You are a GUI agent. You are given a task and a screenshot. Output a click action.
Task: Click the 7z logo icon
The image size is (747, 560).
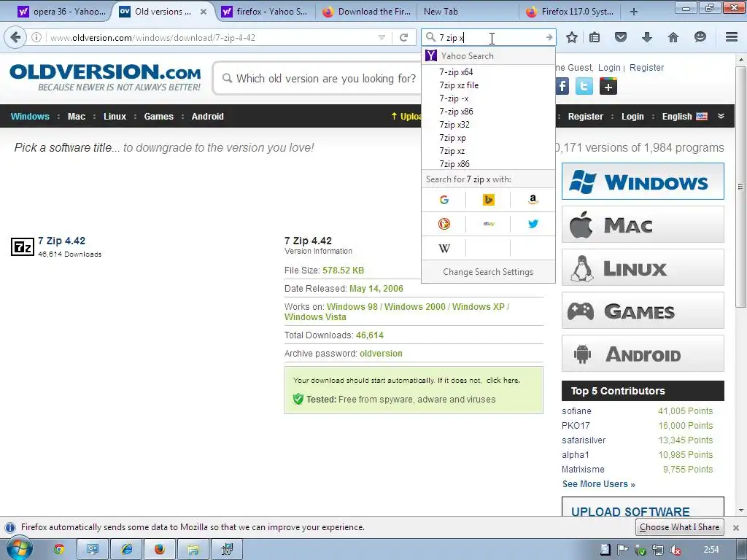click(x=23, y=246)
